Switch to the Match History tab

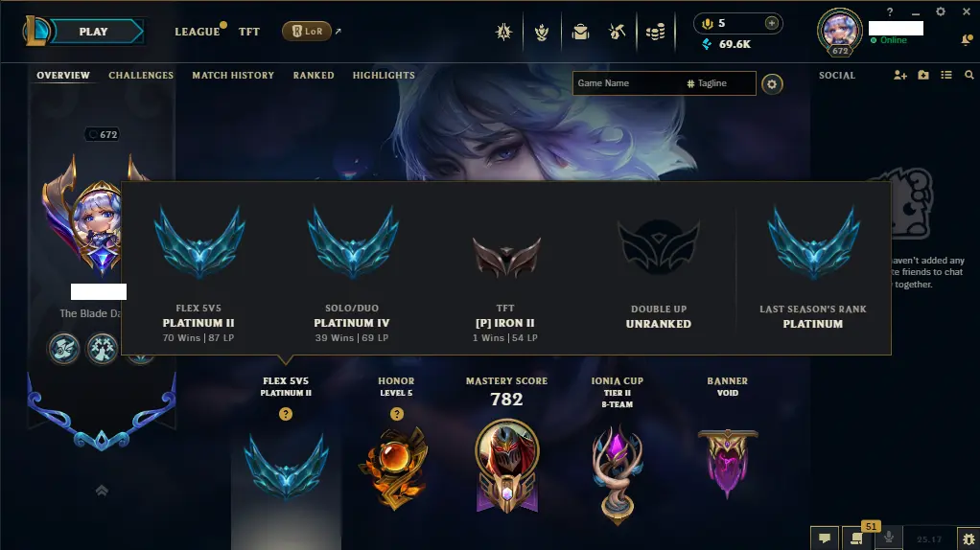[x=233, y=75]
